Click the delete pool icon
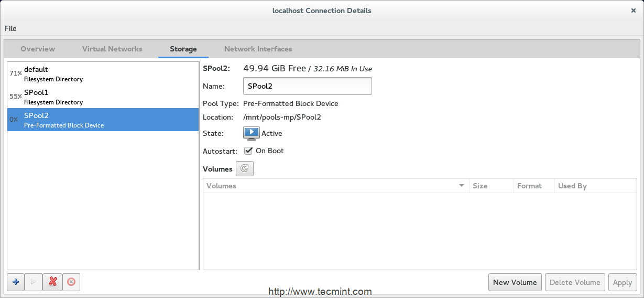The height and width of the screenshot is (298, 644). click(71, 282)
